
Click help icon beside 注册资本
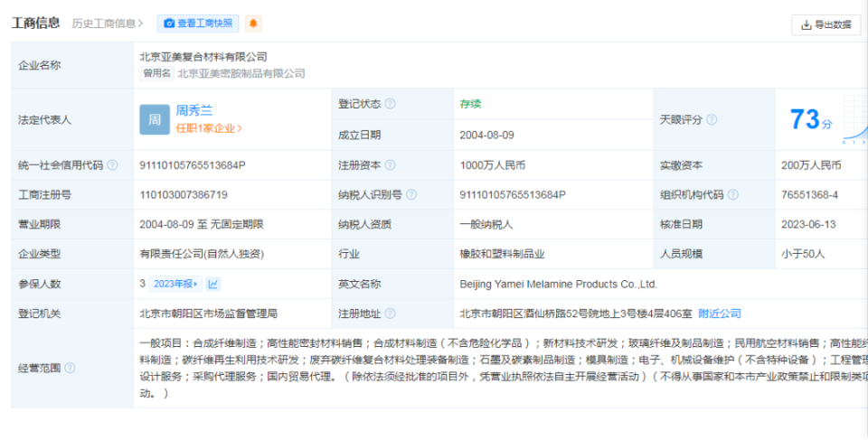[391, 165]
